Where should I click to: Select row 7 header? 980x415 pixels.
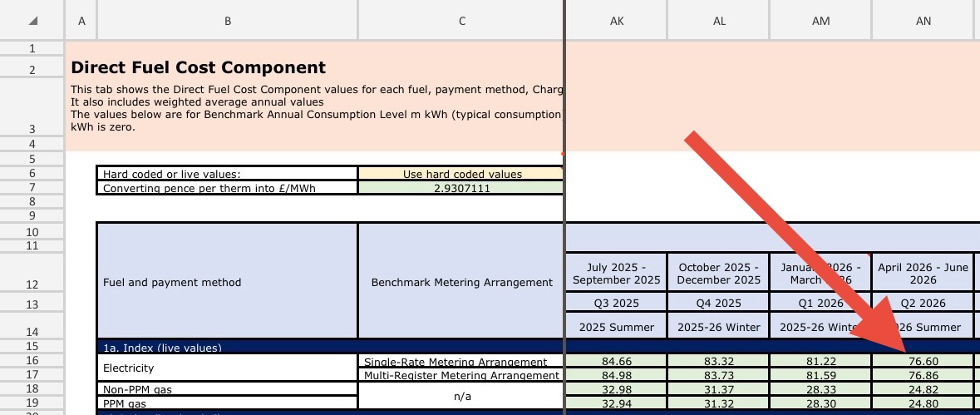point(32,188)
